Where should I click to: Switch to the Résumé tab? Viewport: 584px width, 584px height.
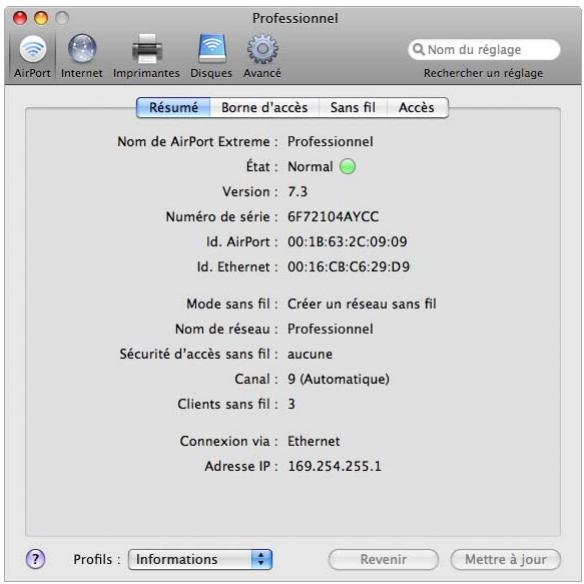click(x=174, y=108)
